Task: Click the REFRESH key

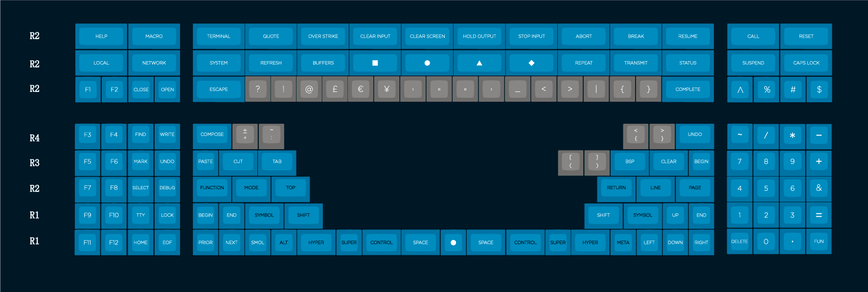Action: point(271,63)
